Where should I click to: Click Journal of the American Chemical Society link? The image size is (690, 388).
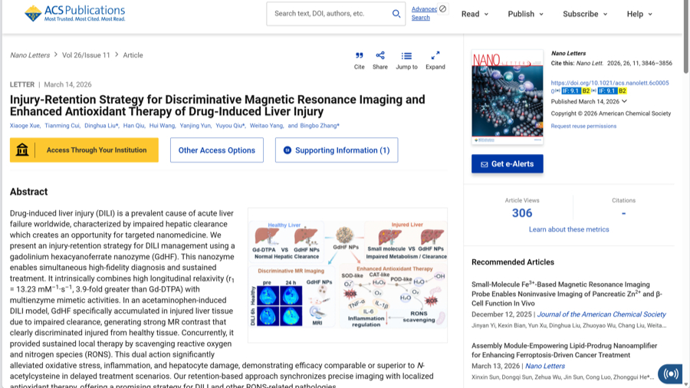click(x=602, y=314)
